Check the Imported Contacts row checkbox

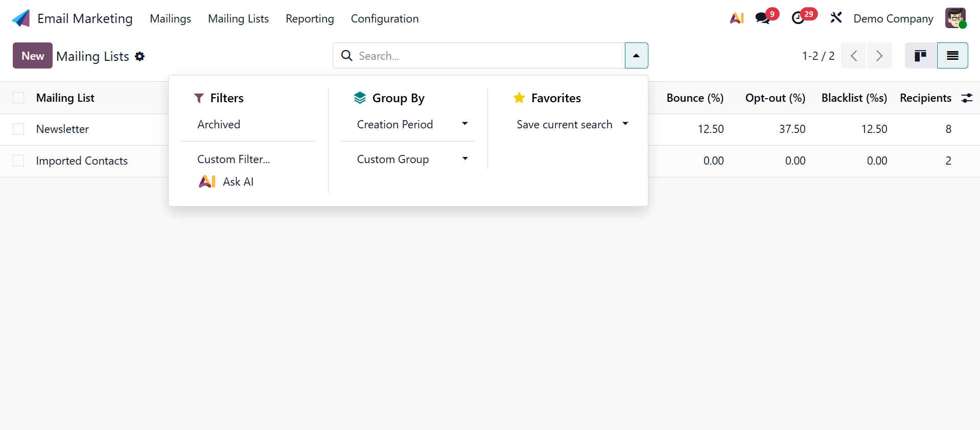[18, 161]
